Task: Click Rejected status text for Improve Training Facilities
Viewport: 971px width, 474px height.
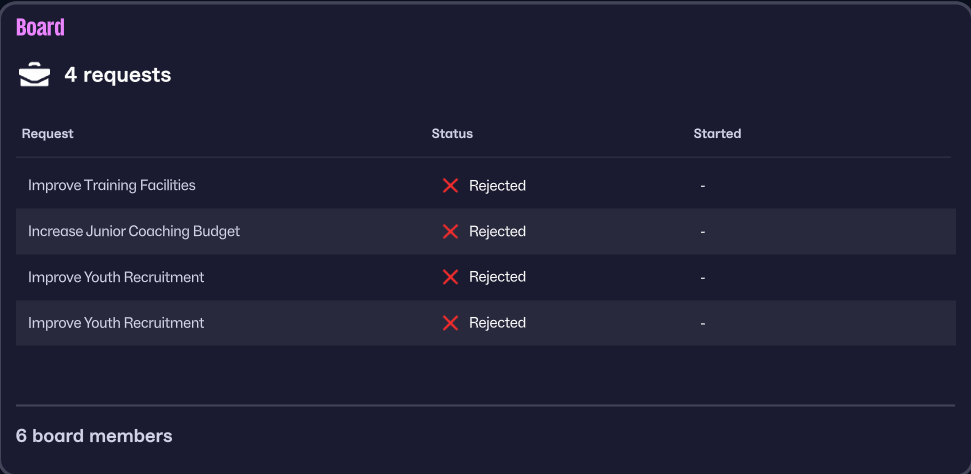Action: 497,185
